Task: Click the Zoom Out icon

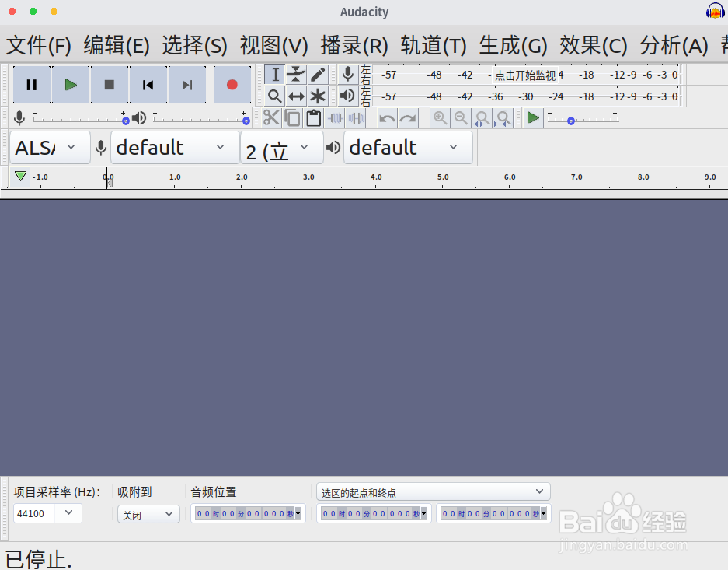Action: click(x=461, y=118)
